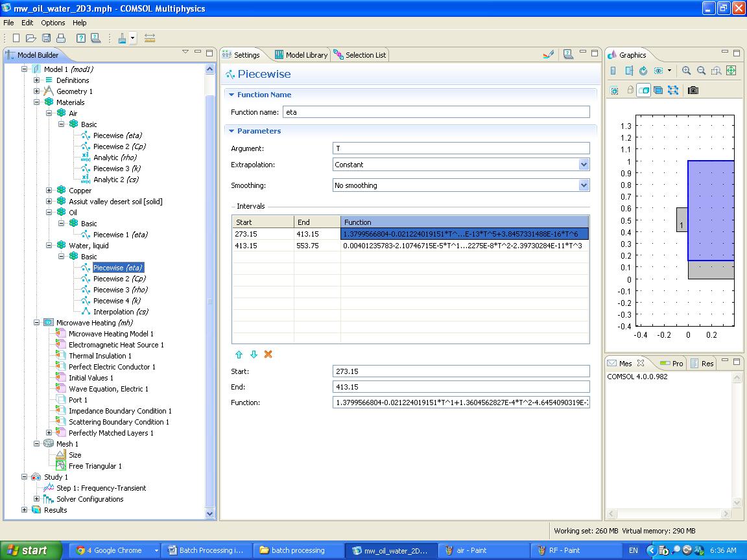Click the Function name input field
This screenshot has height=560, width=747.
(436, 112)
